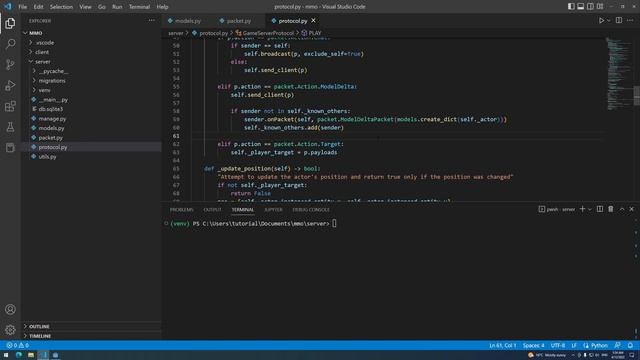The image size is (640, 360).
Task: Maximize the terminal panel size
Action: click(622, 209)
